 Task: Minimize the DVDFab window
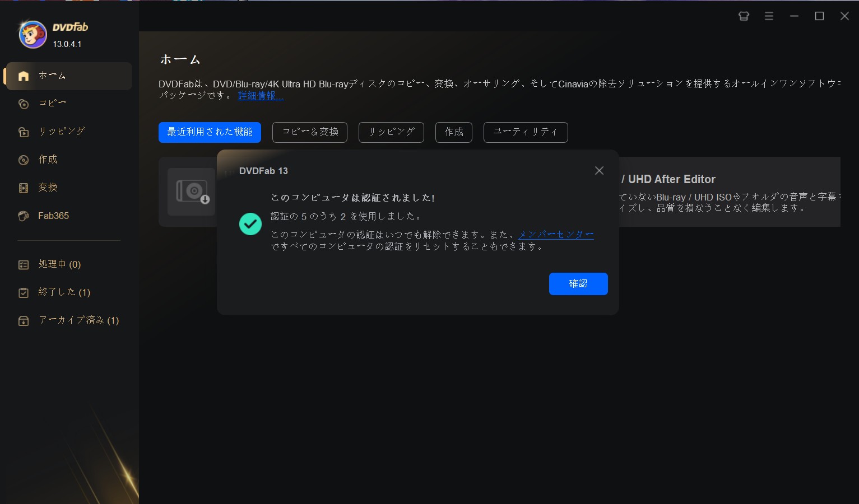(794, 16)
